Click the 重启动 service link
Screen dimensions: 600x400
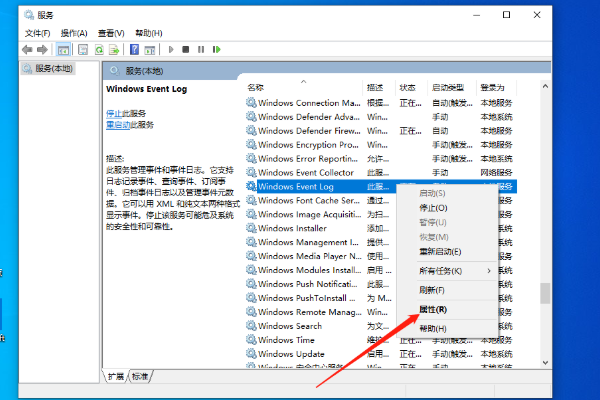point(118,125)
